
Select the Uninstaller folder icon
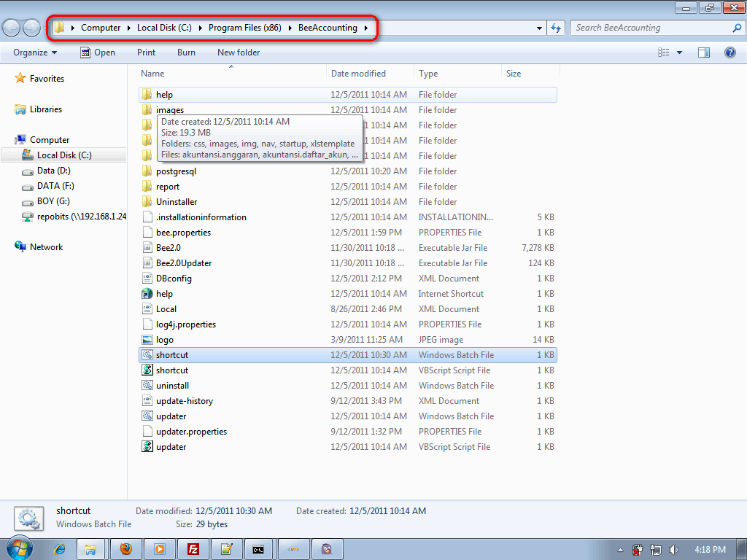pos(147,201)
